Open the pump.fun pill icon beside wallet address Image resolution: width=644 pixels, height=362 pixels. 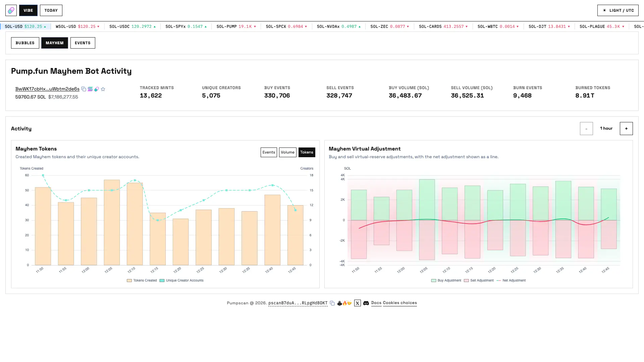click(x=97, y=89)
